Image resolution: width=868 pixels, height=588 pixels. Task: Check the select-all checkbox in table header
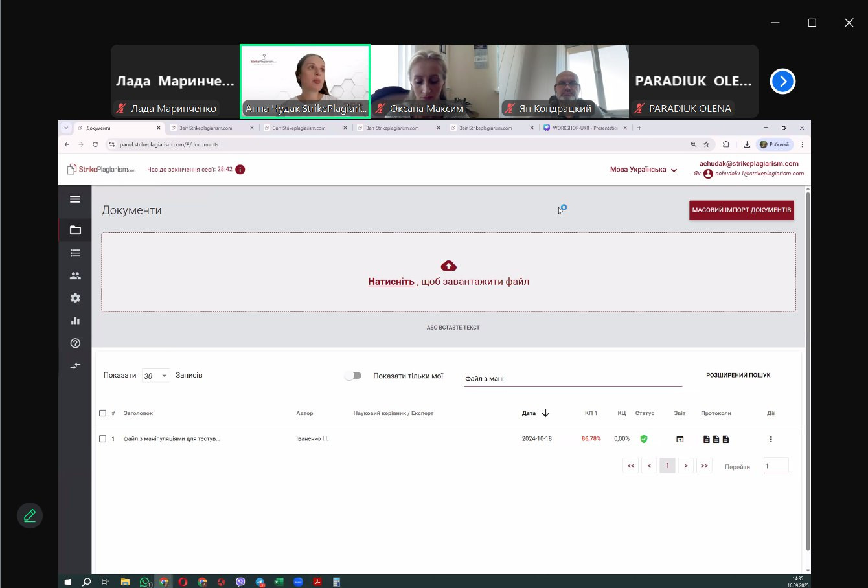tap(102, 413)
